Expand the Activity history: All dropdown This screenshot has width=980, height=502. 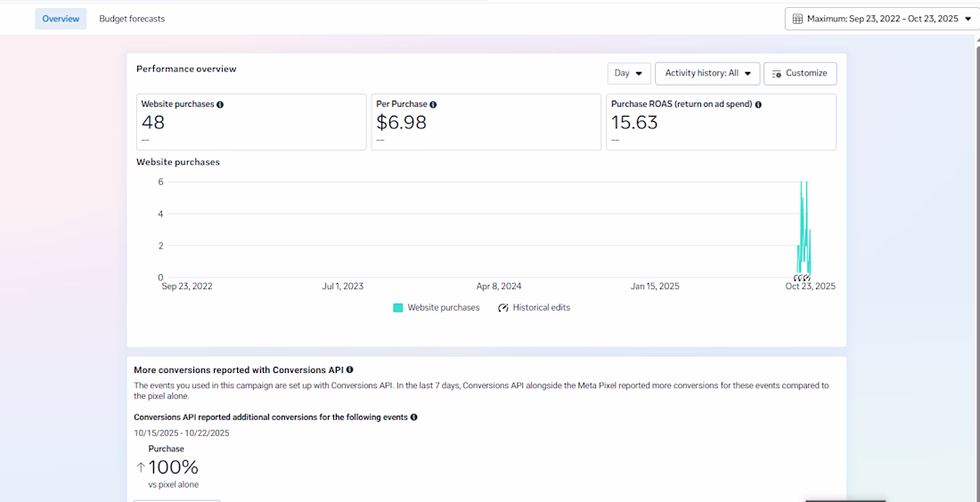(707, 73)
